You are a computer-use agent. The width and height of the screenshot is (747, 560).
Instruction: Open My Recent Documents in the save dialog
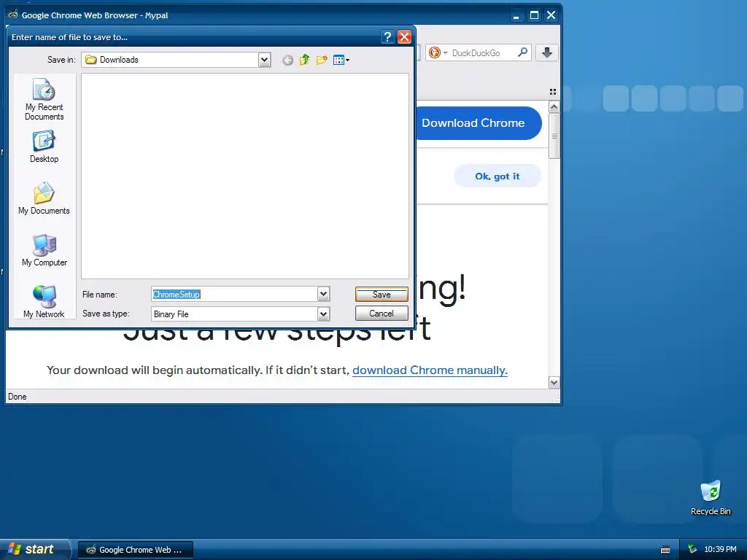[x=44, y=99]
